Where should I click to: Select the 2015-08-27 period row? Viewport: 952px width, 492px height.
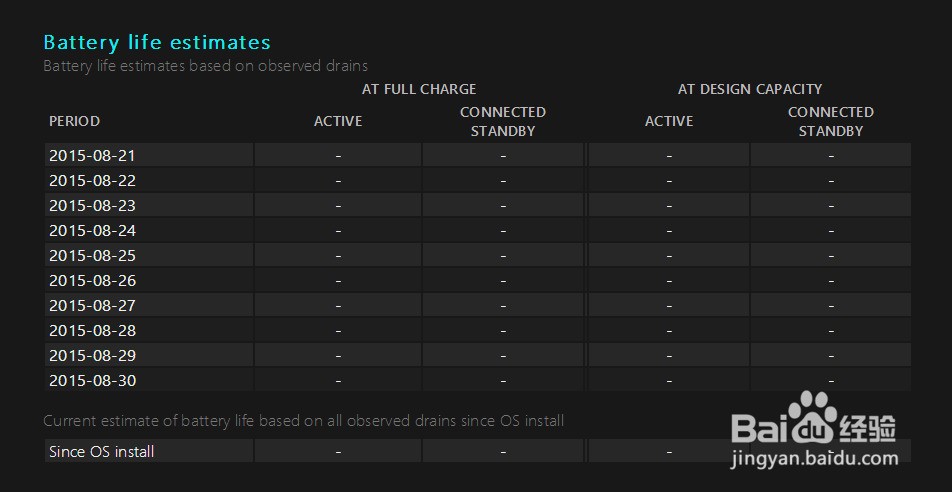point(478,305)
